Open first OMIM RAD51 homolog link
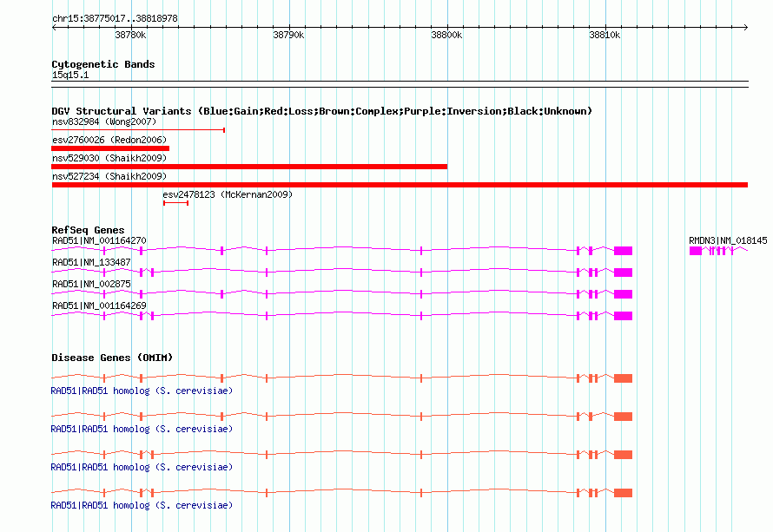773x532 pixels. point(142,391)
